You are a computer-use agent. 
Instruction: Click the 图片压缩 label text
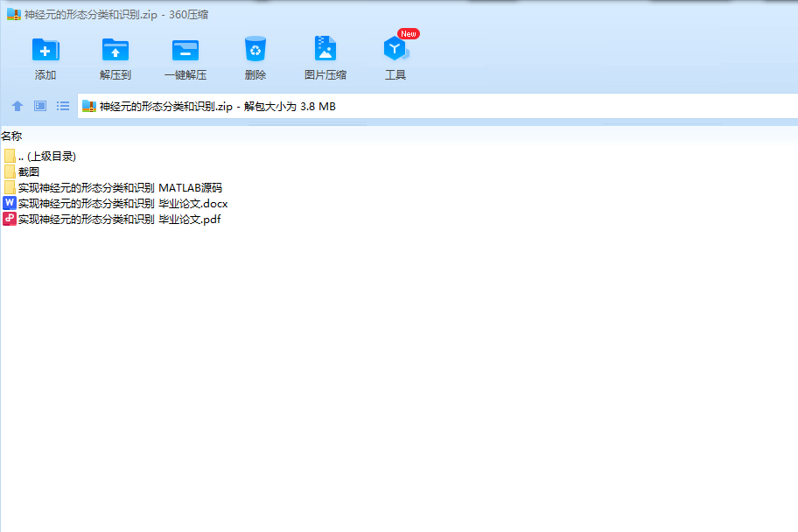point(325,75)
